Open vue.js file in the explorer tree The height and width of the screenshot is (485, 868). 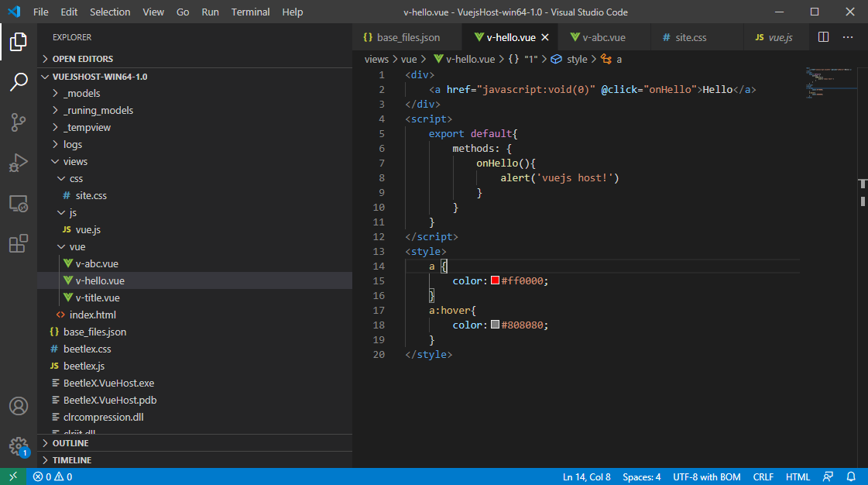point(194,230)
